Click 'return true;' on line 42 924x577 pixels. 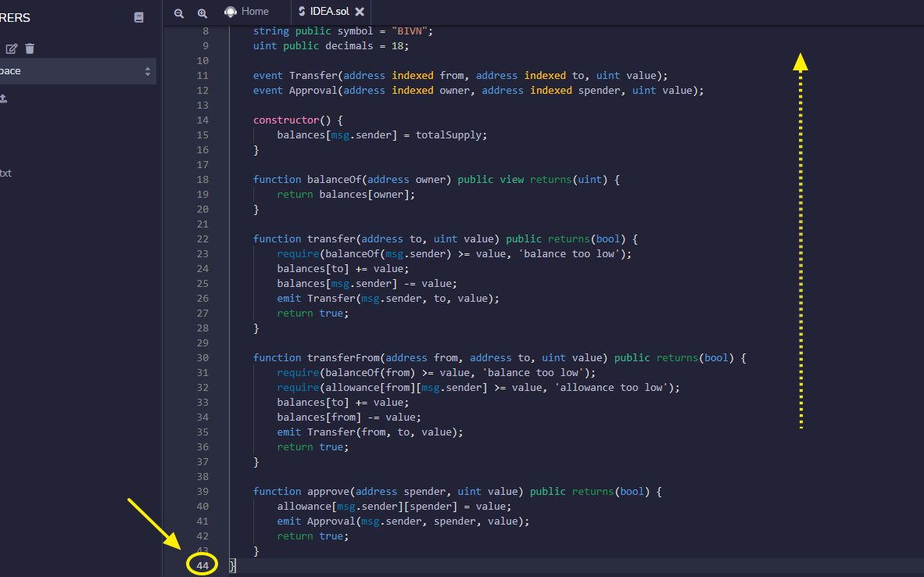313,536
